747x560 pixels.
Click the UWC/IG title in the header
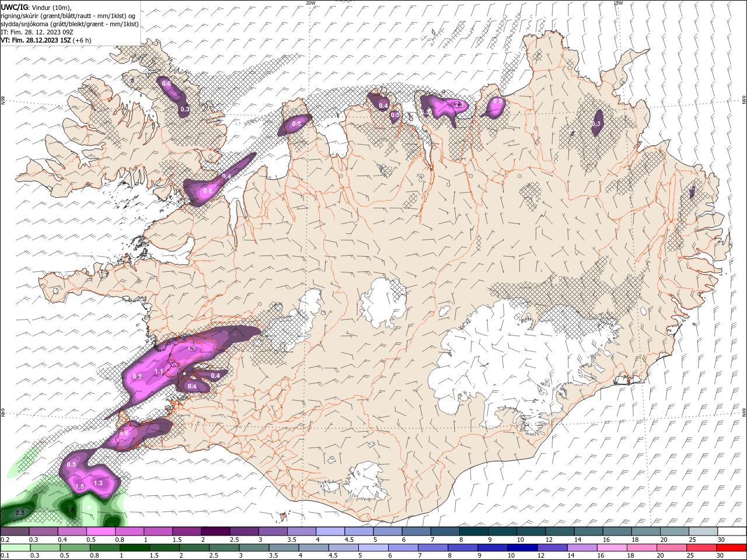15,6
